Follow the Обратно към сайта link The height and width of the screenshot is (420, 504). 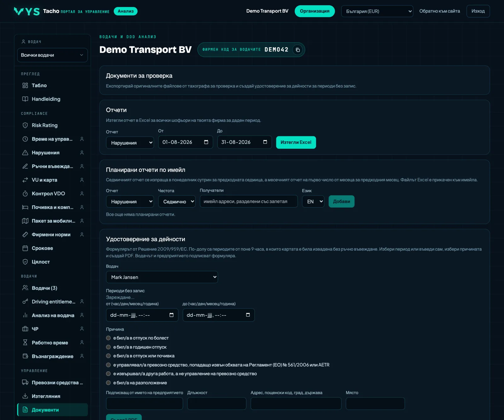coord(439,11)
